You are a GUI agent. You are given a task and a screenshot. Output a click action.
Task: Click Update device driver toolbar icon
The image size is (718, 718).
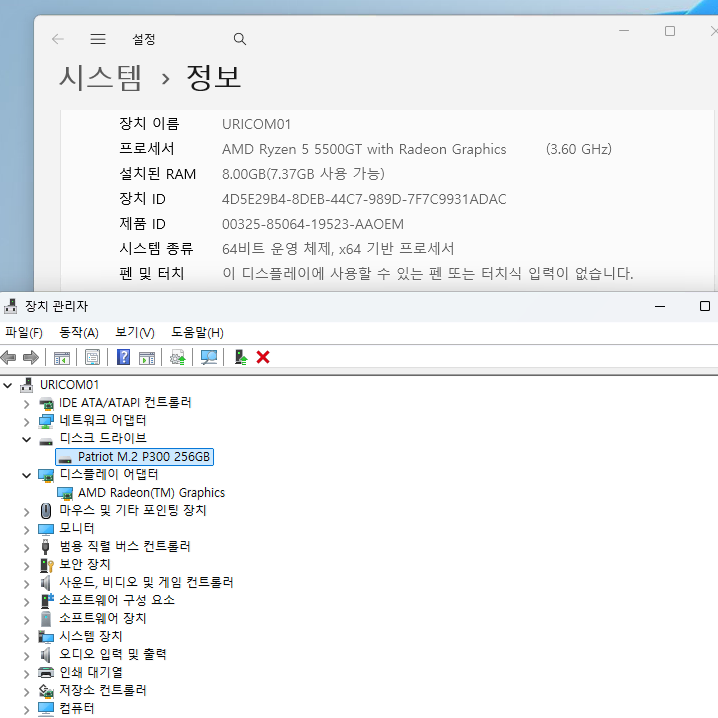178,358
